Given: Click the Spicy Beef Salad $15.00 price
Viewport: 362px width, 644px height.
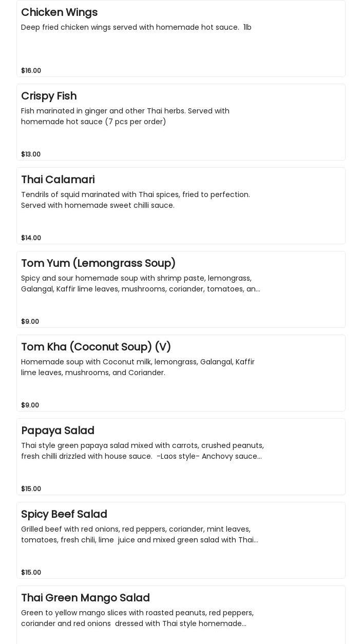Looking at the screenshot, I should 31,572.
